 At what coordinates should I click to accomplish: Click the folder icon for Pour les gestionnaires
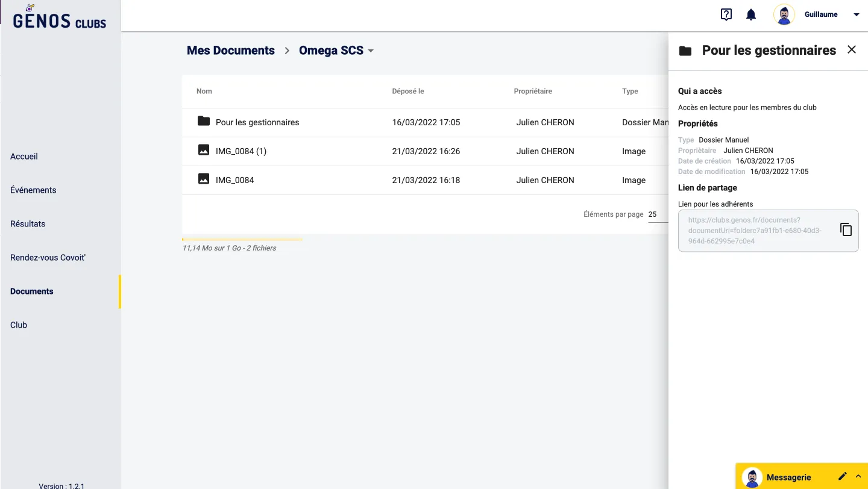click(204, 122)
